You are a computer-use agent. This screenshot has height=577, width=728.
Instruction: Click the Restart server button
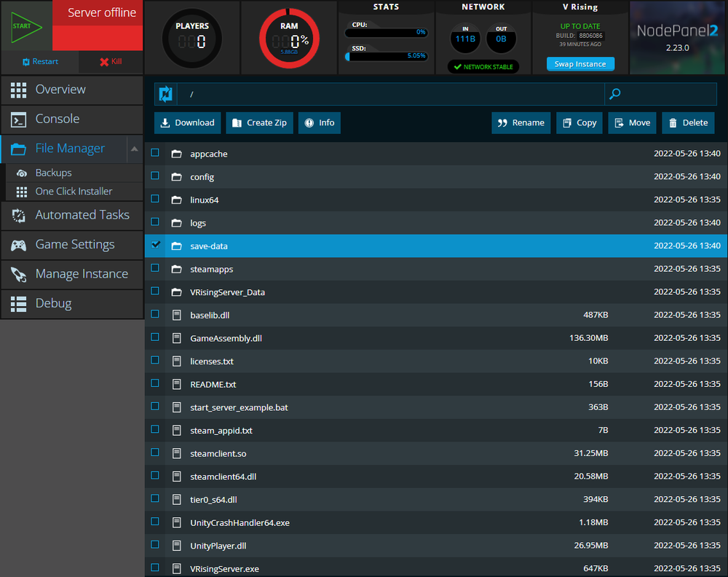[39, 62]
